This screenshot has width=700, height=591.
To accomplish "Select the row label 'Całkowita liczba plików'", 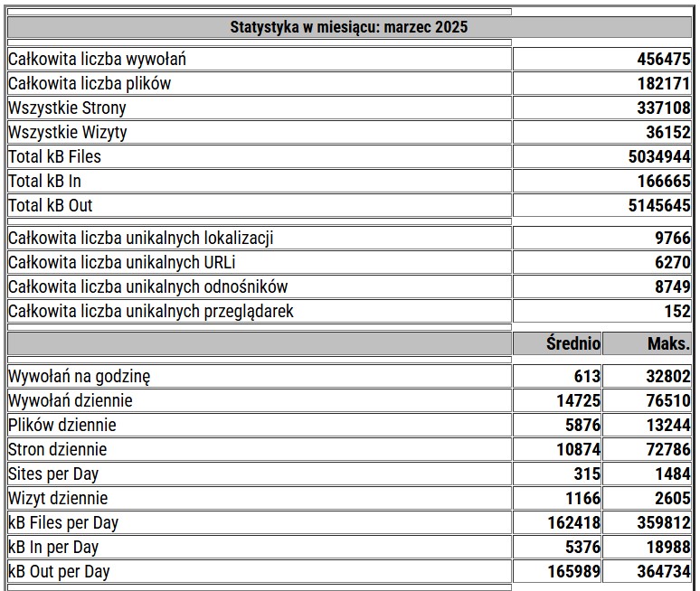I will [90, 83].
